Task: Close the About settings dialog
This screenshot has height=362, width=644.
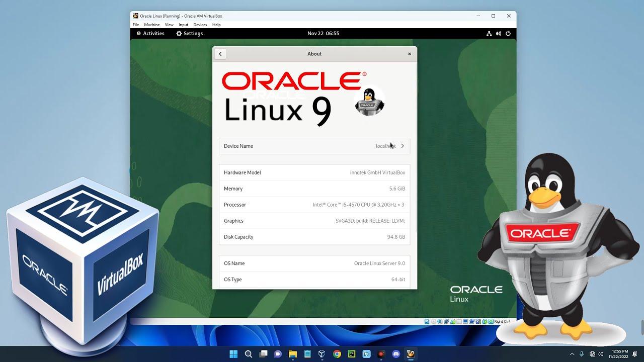Action: point(409,54)
